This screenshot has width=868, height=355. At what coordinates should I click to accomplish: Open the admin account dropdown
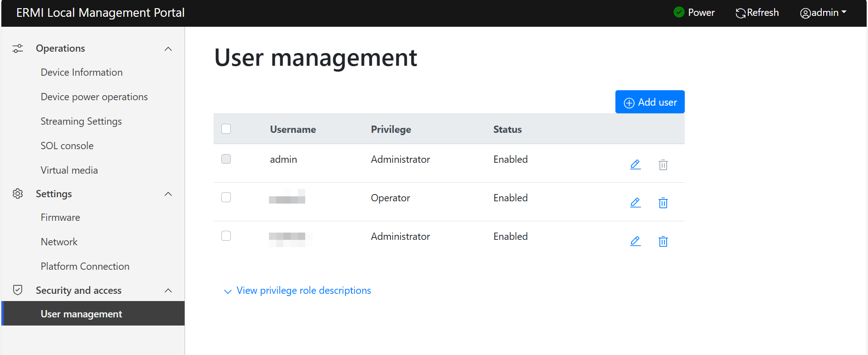coord(823,13)
